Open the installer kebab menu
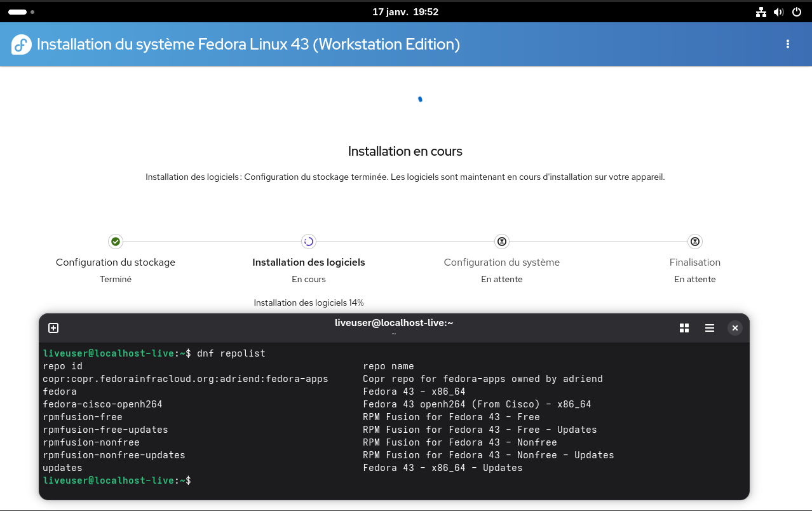The height and width of the screenshot is (511, 812). pos(788,44)
